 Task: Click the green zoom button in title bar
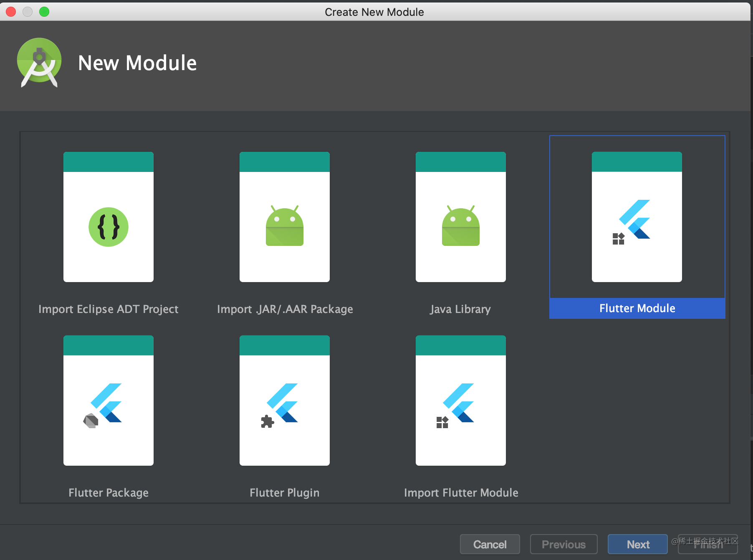coord(44,12)
